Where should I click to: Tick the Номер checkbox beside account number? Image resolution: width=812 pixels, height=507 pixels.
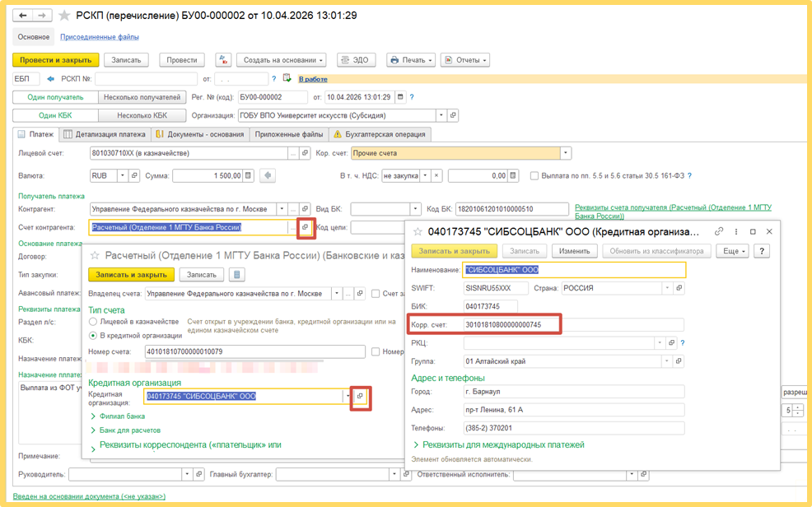tap(376, 351)
